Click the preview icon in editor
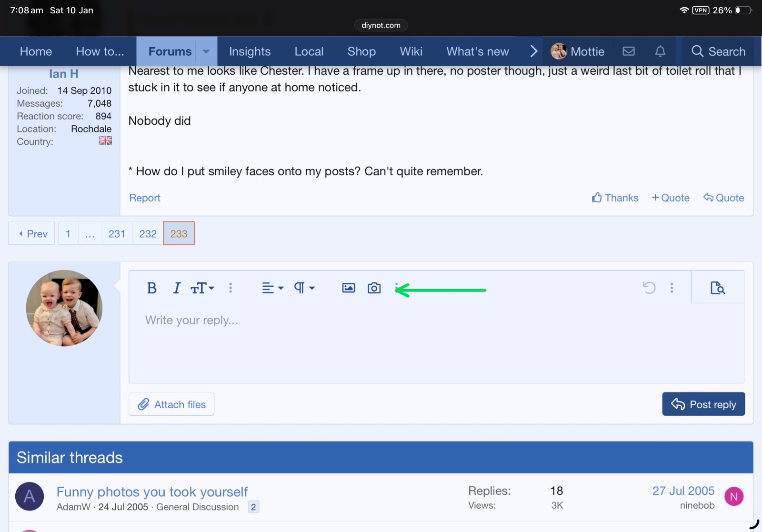The height and width of the screenshot is (532, 762). coord(717,288)
